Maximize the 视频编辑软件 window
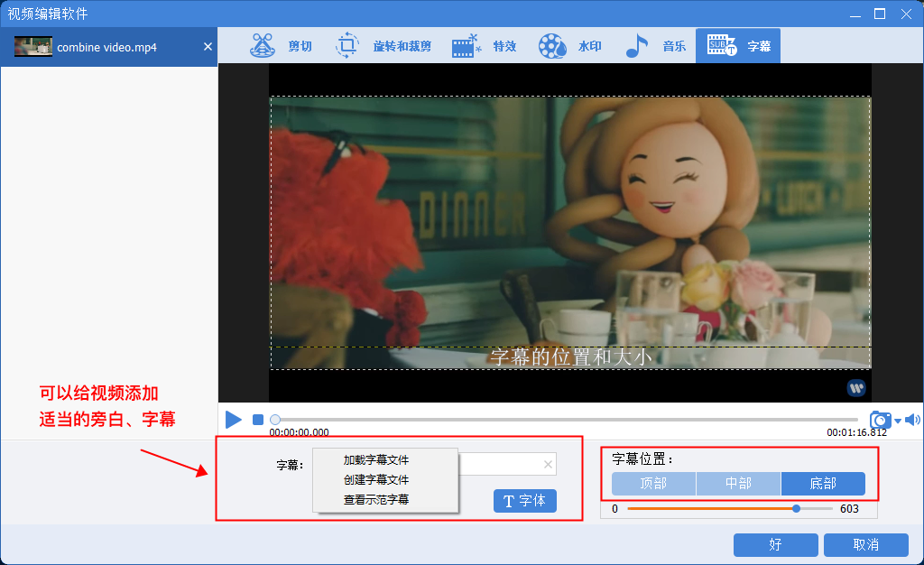 pyautogui.click(x=880, y=14)
